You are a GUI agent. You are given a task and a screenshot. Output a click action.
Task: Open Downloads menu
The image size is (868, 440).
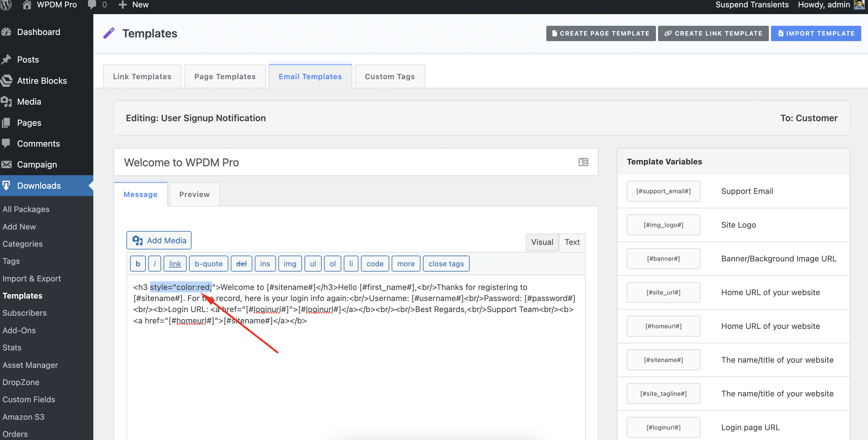tap(47, 186)
